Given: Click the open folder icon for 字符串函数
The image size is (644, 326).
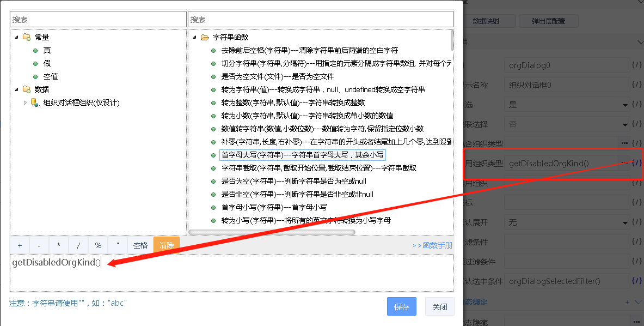Looking at the screenshot, I should click(x=205, y=37).
